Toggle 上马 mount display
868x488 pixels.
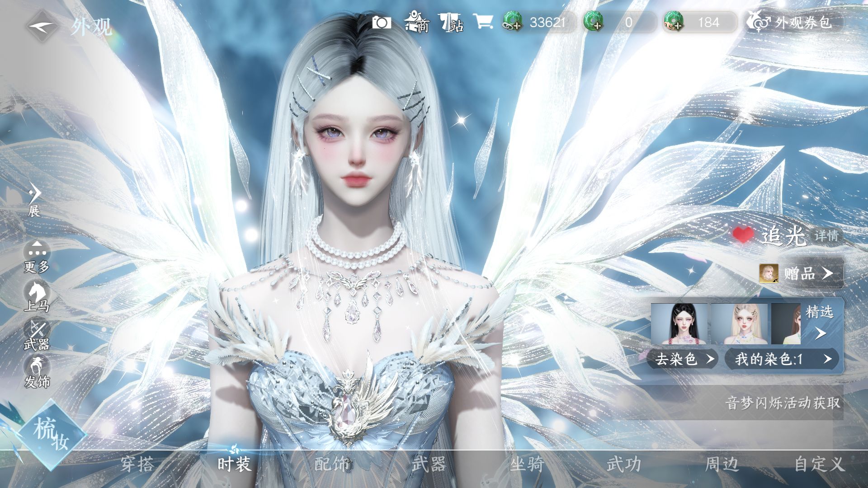tap(37, 296)
